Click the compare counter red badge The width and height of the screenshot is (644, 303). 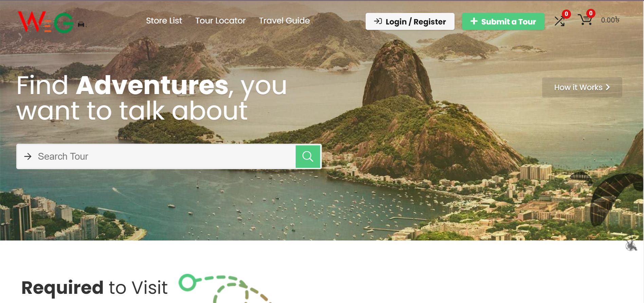pyautogui.click(x=566, y=14)
